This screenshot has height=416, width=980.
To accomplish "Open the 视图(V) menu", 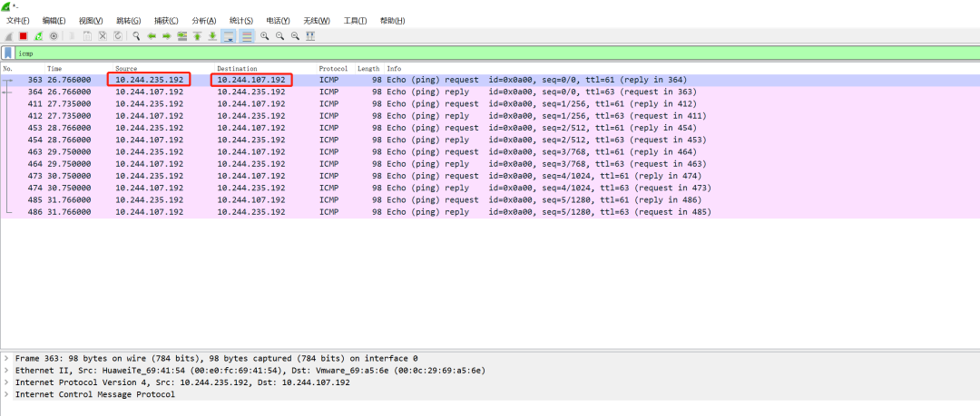I will click(91, 21).
